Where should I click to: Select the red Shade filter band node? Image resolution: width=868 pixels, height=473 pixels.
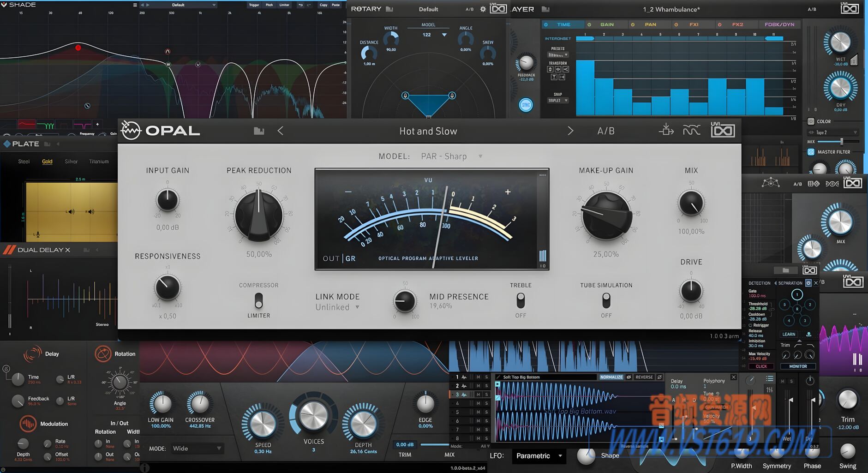pyautogui.click(x=78, y=48)
